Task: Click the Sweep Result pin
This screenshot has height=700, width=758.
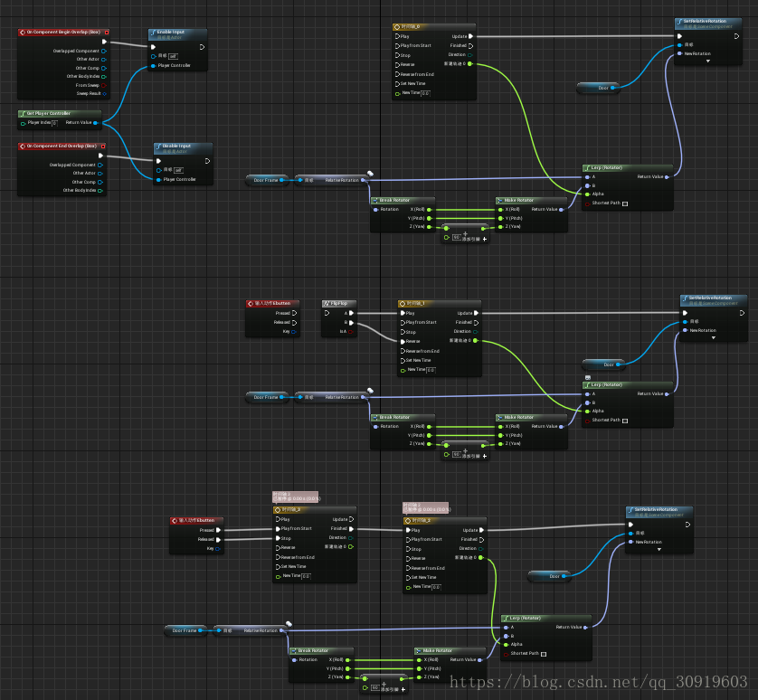Action: click(x=104, y=94)
